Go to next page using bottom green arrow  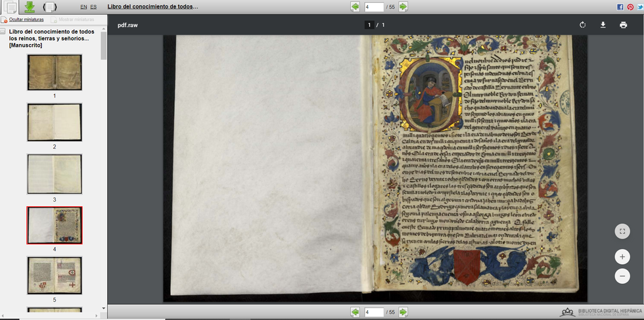coord(403,312)
